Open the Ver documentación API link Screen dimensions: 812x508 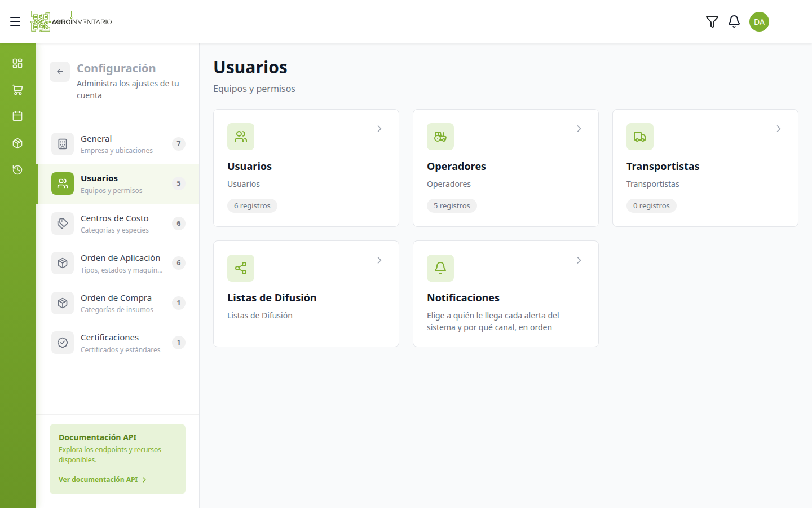103,480
